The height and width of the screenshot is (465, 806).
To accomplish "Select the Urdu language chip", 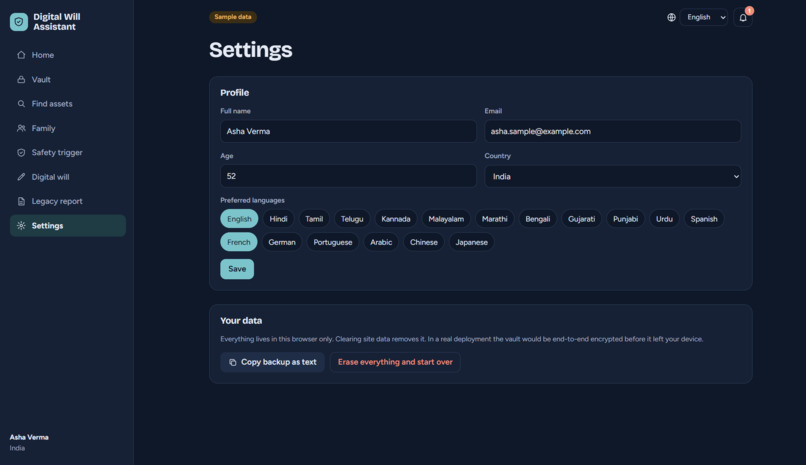I will click(664, 219).
